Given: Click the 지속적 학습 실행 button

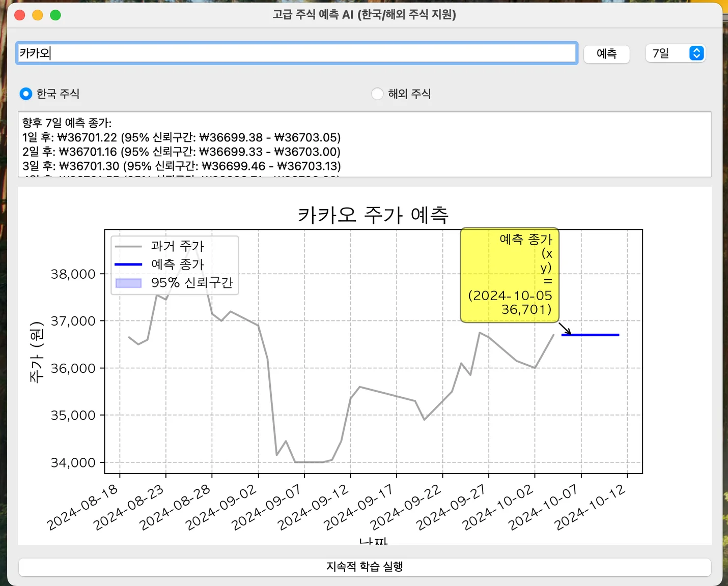Looking at the screenshot, I should (365, 567).
